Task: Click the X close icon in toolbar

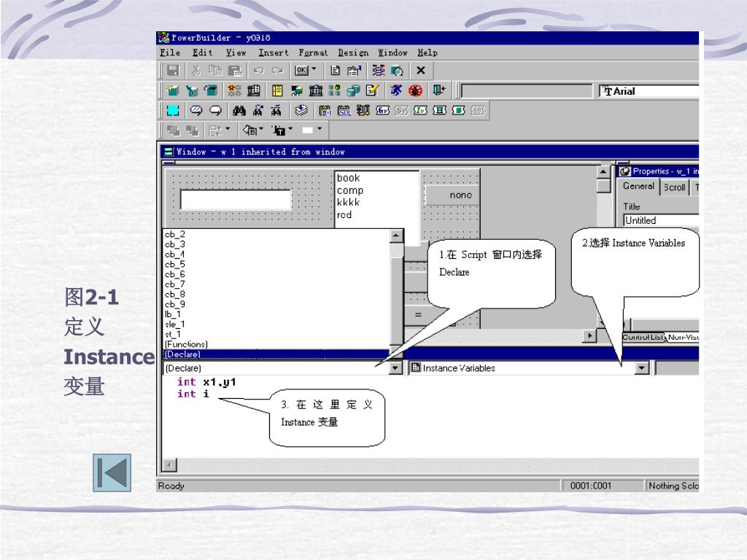Action: 421,71
